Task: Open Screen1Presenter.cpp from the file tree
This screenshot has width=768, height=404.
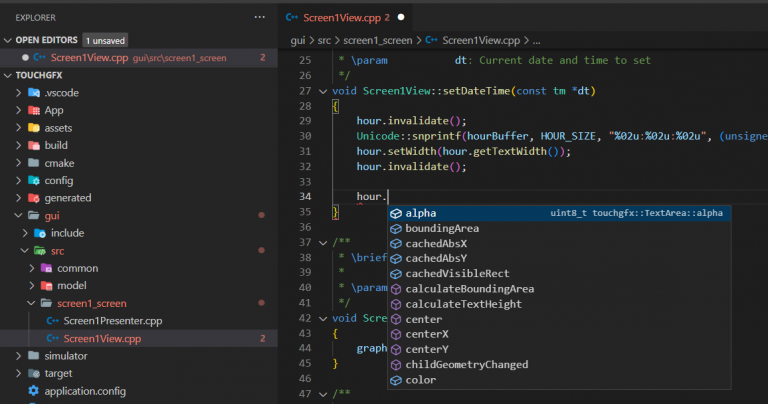Action: pos(110,321)
